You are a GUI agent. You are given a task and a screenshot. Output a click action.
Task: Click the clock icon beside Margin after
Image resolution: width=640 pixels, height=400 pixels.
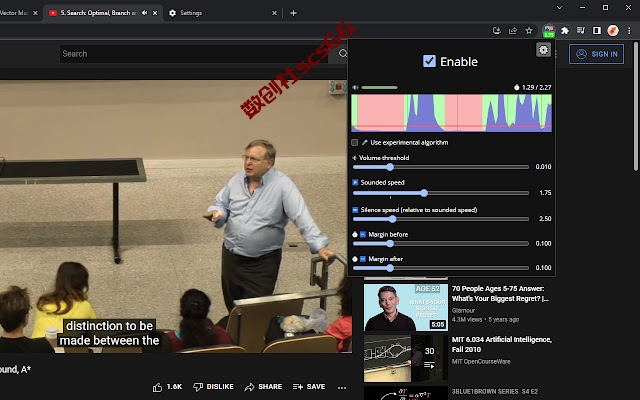point(355,259)
